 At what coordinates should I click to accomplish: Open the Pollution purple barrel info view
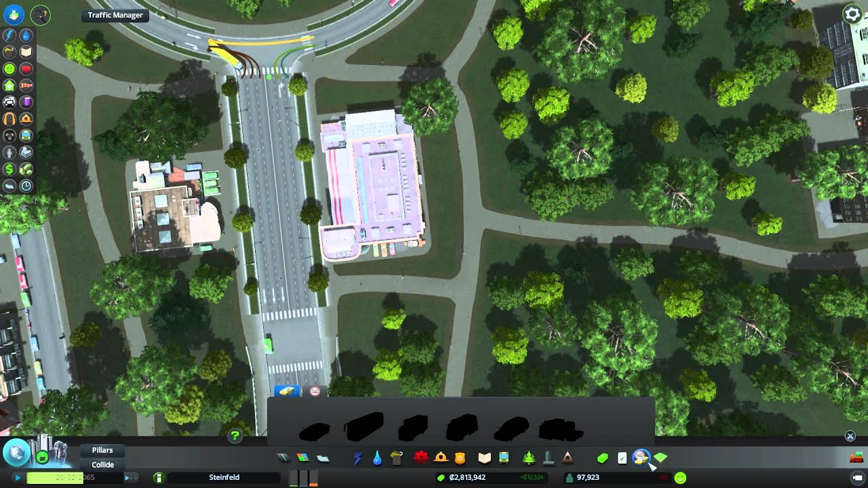coord(26,102)
